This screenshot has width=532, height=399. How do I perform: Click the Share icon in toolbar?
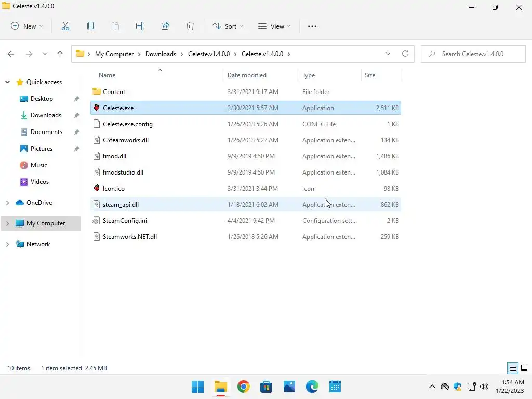[x=165, y=26]
